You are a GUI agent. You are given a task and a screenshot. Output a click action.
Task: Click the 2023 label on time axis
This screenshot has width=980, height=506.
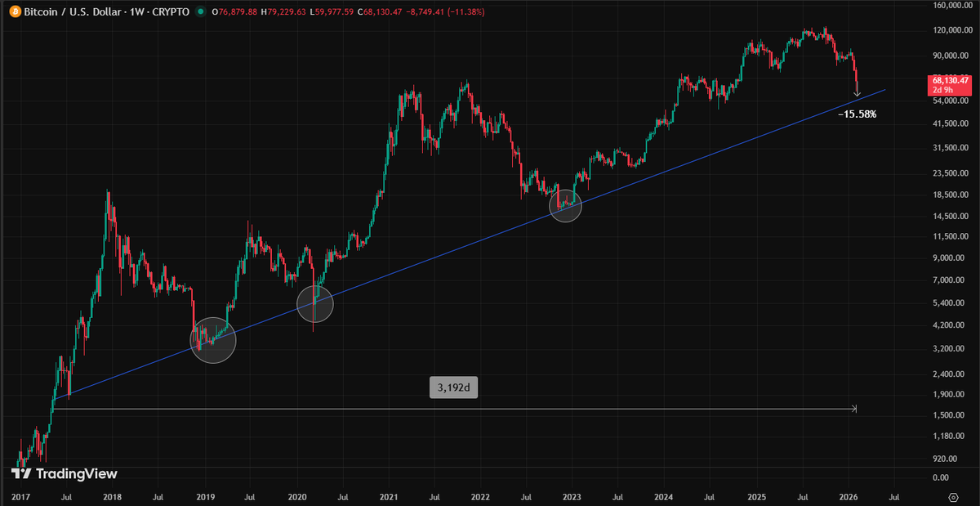(x=572, y=496)
